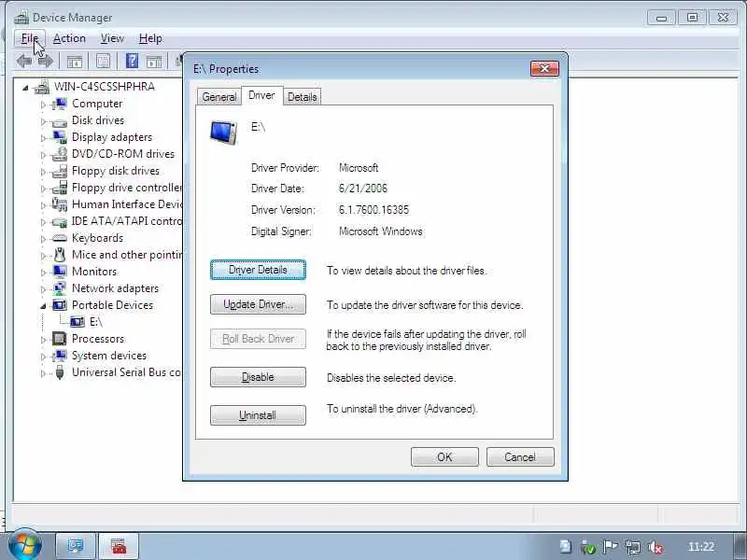Expand the Computer tree node
Viewport: 747px width, 560px height.
43,105
